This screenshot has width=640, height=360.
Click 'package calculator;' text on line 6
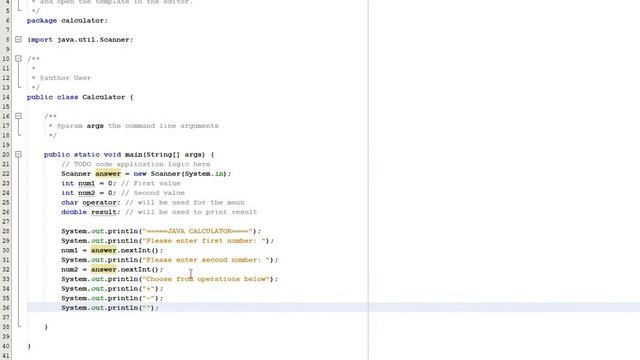(x=67, y=20)
